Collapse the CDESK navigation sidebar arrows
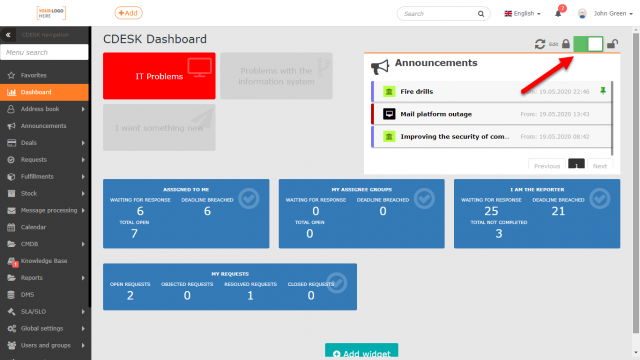Image resolution: width=640 pixels, height=360 pixels. click(x=8, y=35)
